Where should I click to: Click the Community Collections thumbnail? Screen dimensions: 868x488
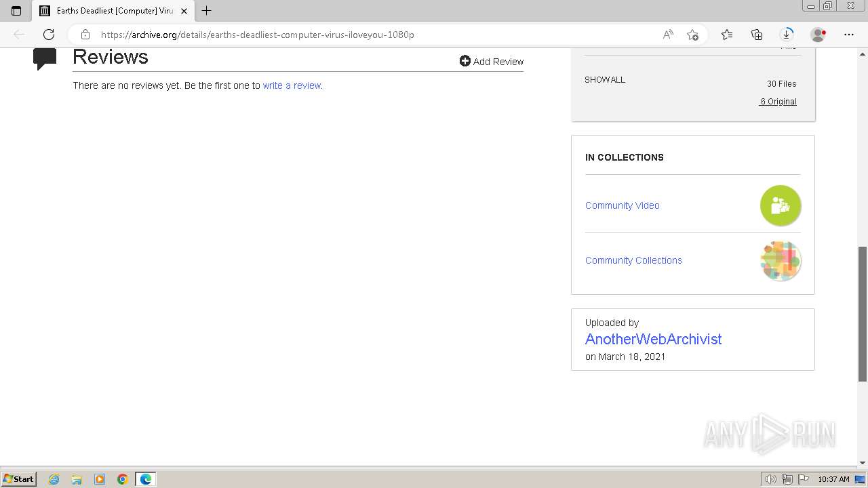tap(781, 260)
